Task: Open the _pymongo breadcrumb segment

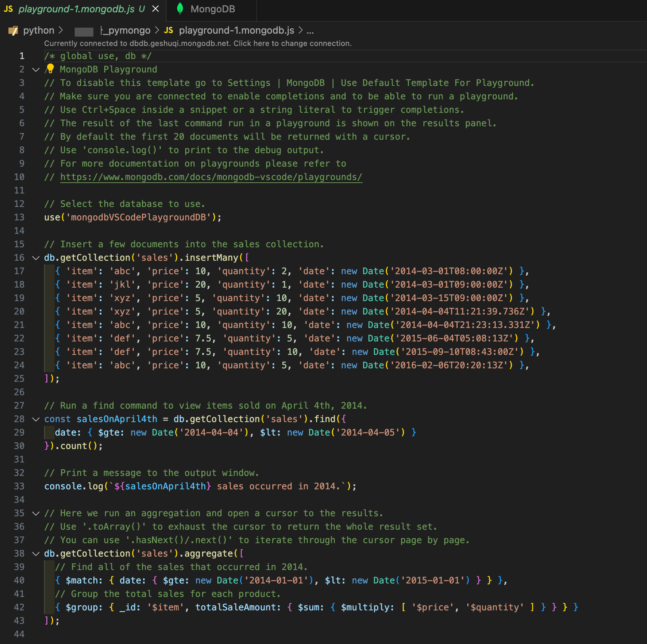Action: (x=126, y=30)
